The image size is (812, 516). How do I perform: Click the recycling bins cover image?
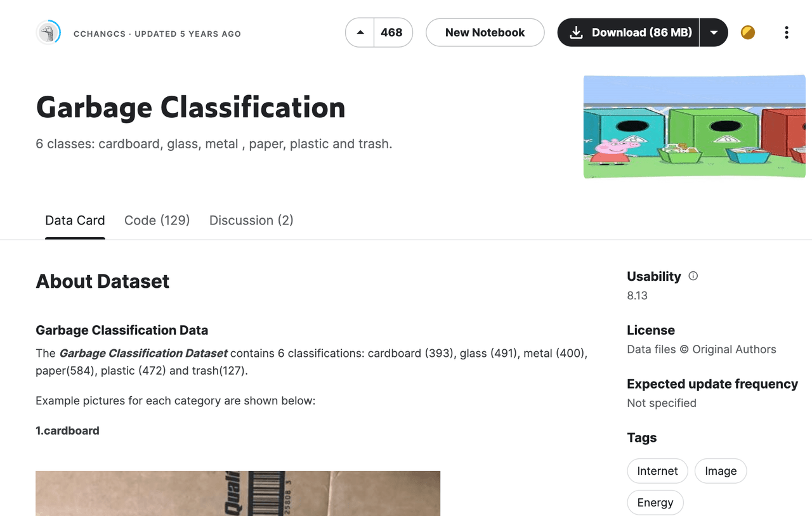click(x=695, y=127)
